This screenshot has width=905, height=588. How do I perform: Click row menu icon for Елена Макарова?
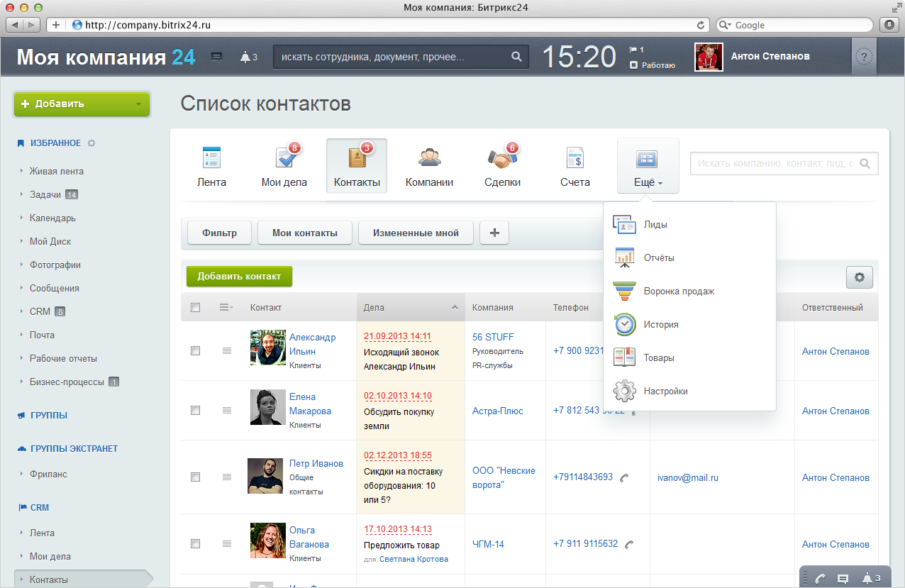pyautogui.click(x=227, y=410)
